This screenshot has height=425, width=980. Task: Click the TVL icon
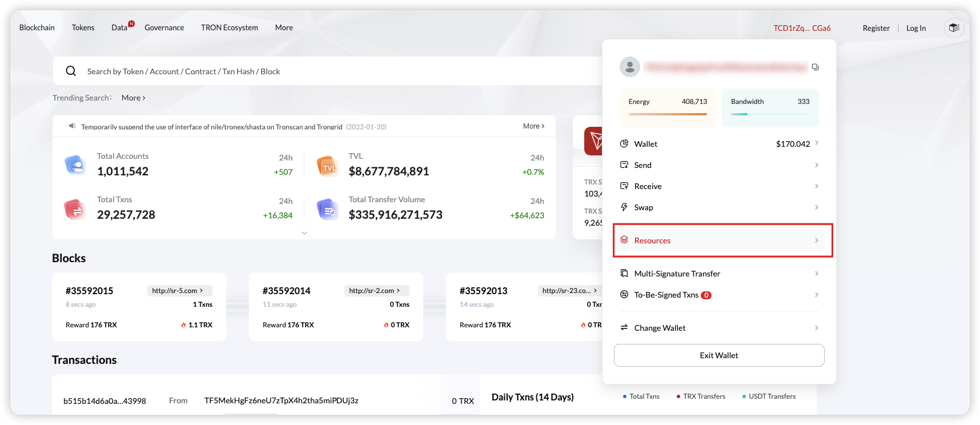[x=327, y=166]
